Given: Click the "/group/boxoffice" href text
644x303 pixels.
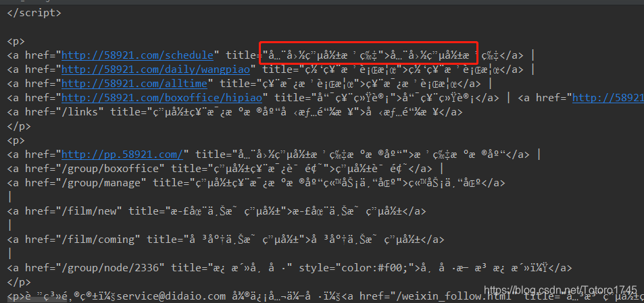Looking at the screenshot, I should click(110, 169).
